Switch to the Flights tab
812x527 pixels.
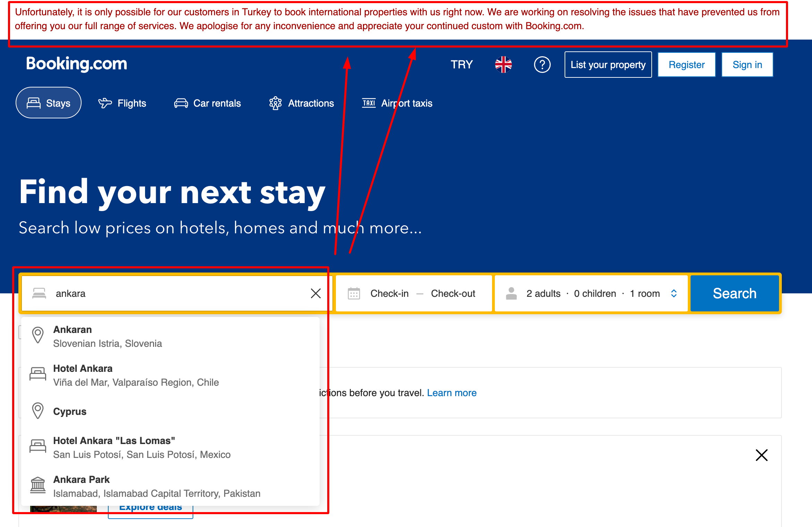(122, 103)
